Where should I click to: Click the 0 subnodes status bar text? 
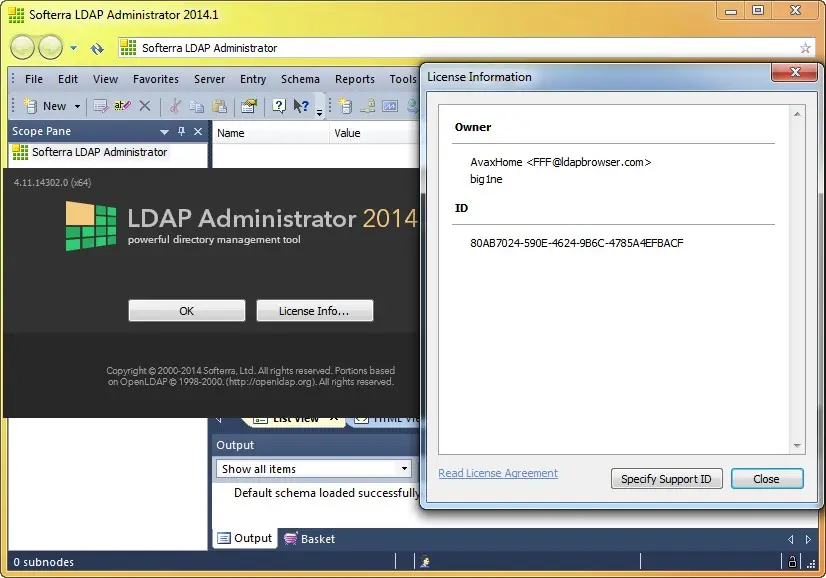point(44,562)
